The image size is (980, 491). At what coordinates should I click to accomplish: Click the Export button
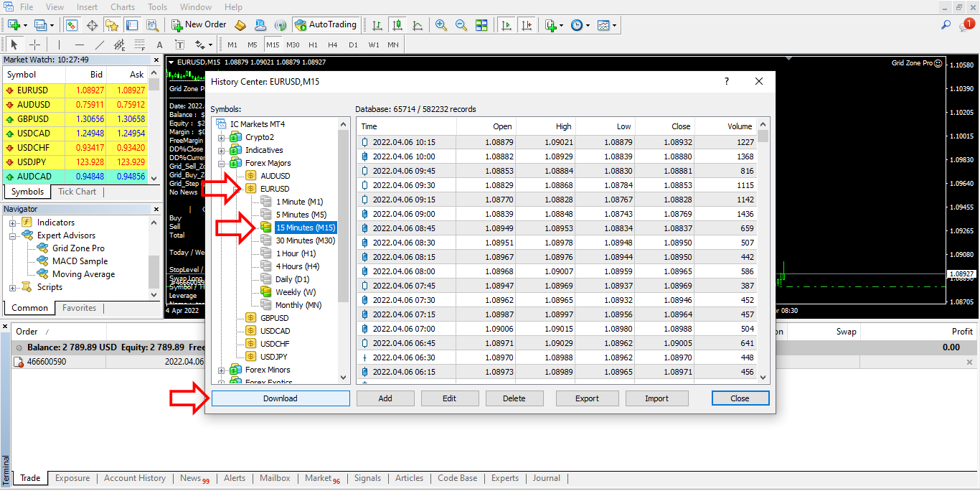click(587, 398)
